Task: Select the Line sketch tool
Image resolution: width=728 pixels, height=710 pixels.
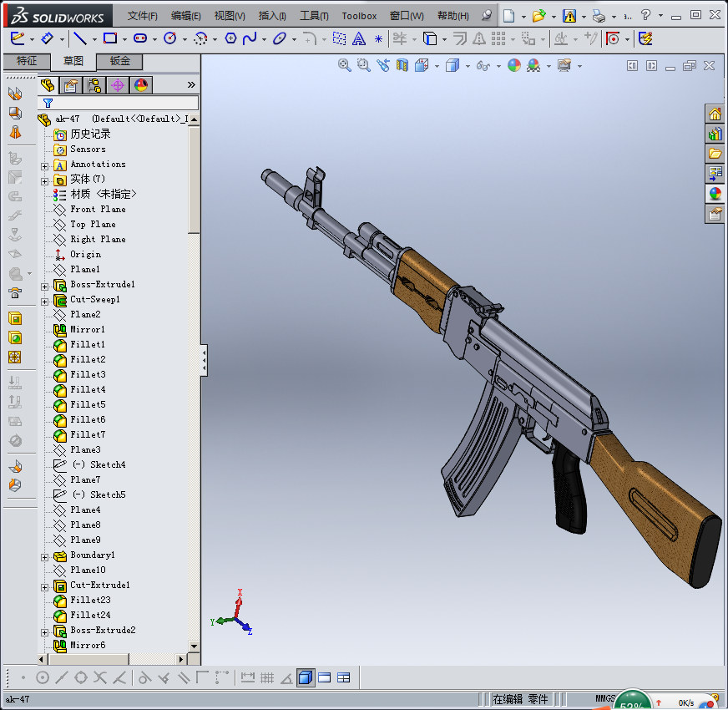Action: [x=80, y=38]
